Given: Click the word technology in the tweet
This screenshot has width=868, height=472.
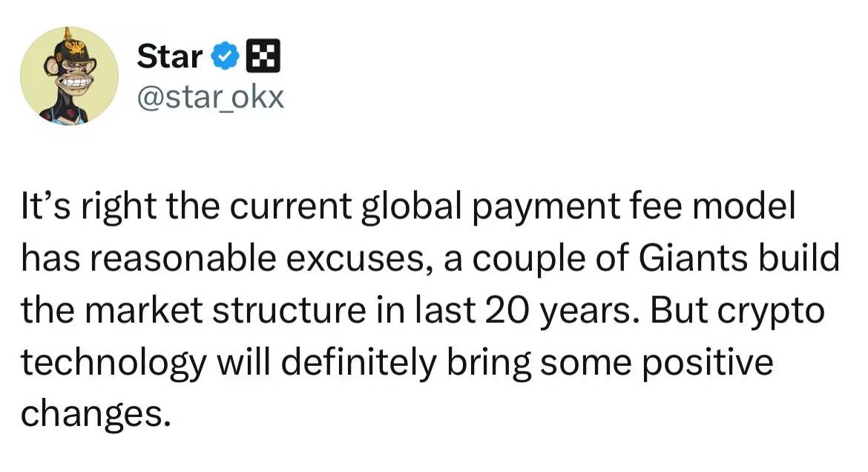Looking at the screenshot, I should [114, 364].
